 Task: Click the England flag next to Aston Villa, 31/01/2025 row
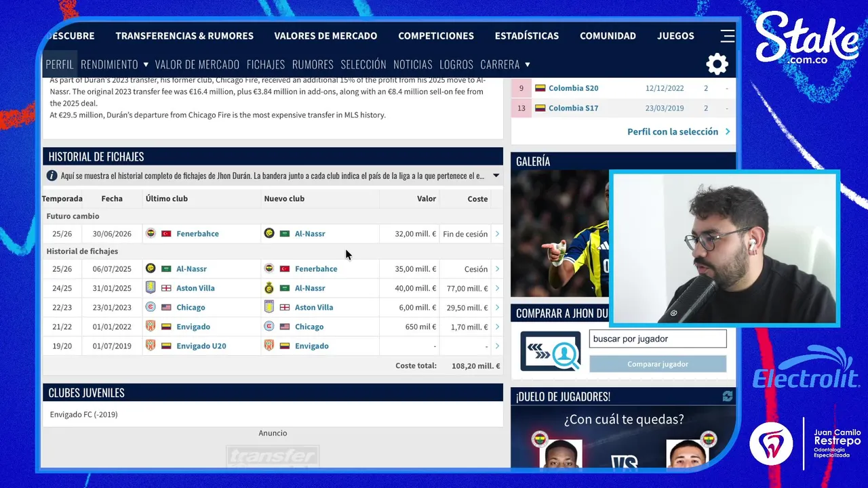(x=166, y=288)
